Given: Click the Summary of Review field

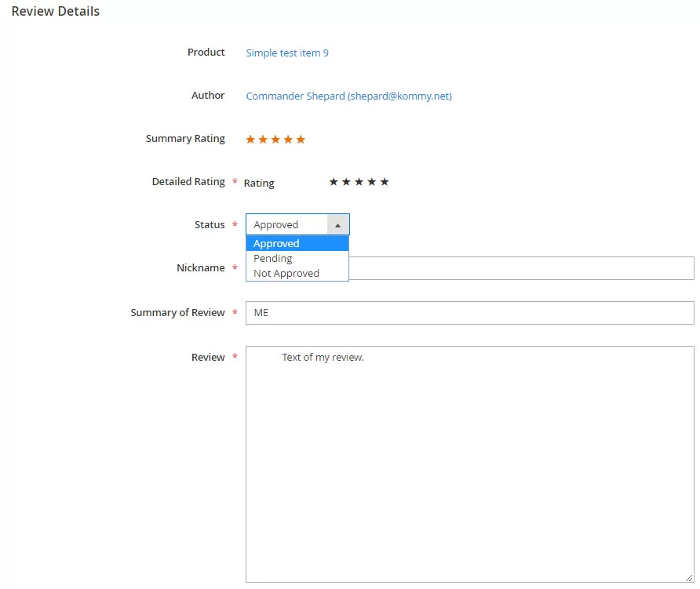Looking at the screenshot, I should (x=469, y=313).
